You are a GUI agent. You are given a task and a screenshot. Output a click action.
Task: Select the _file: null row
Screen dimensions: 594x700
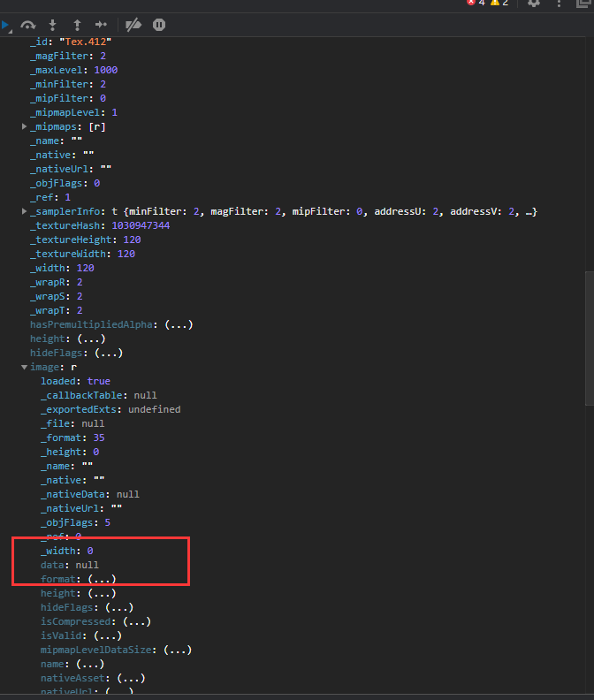pyautogui.click(x=72, y=423)
